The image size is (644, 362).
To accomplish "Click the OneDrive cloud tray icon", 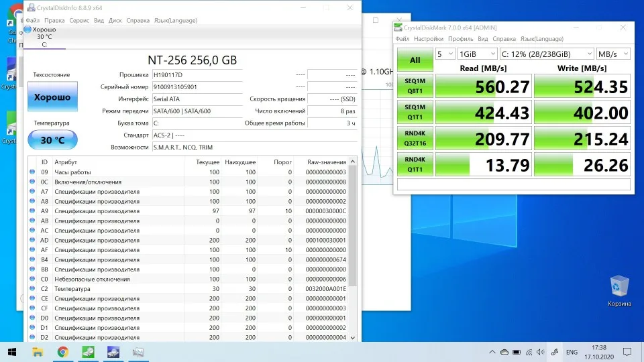I will point(504,352).
